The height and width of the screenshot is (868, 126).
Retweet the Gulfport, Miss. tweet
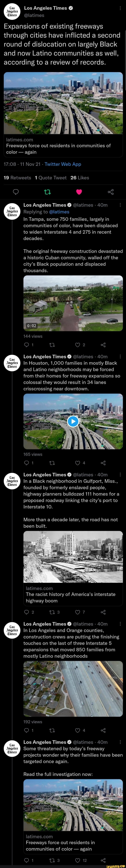pos(52,612)
